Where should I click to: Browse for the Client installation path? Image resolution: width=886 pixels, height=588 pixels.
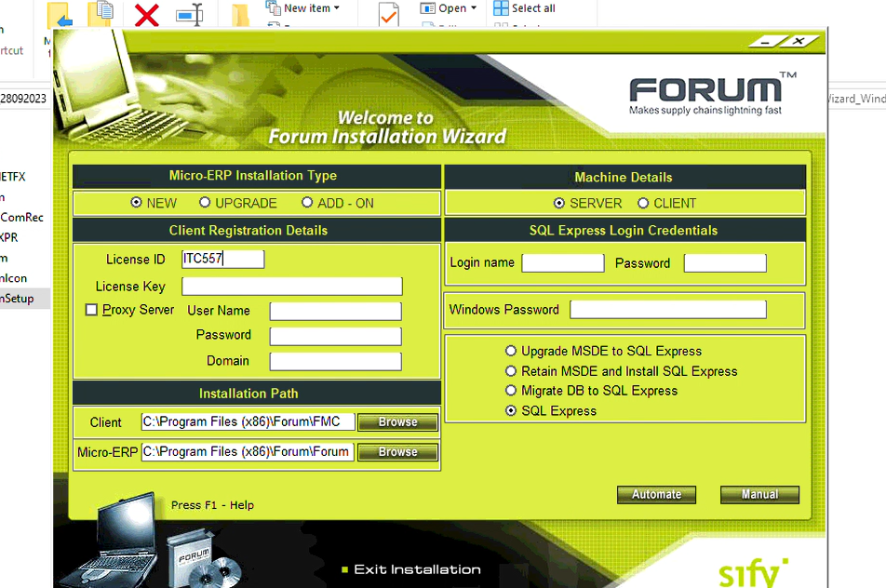[x=397, y=422]
